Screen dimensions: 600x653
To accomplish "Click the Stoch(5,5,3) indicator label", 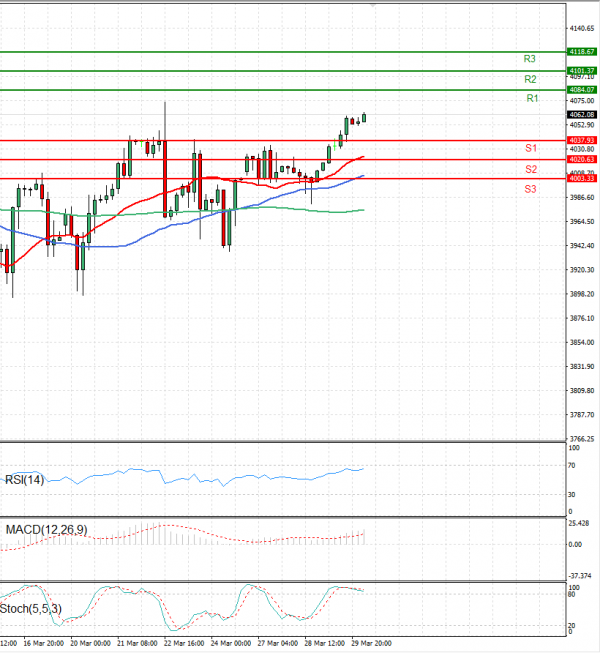I will coord(31,609).
